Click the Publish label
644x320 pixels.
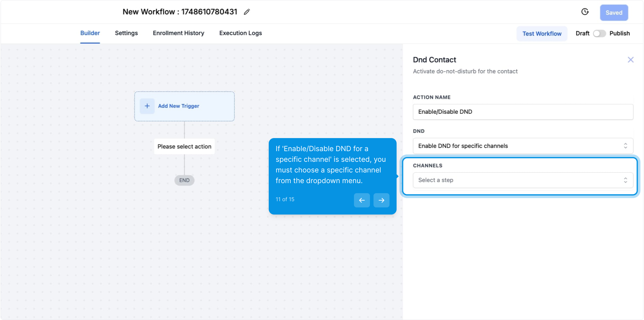(x=619, y=33)
